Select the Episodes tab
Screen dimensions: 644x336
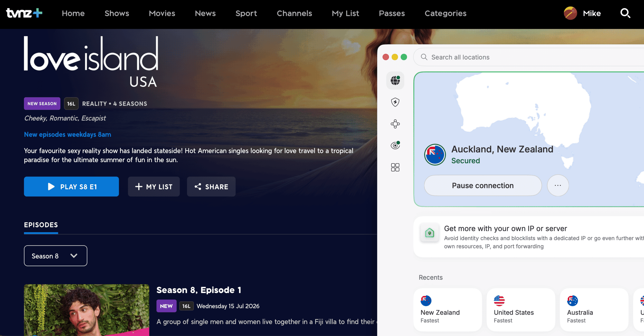(x=41, y=225)
